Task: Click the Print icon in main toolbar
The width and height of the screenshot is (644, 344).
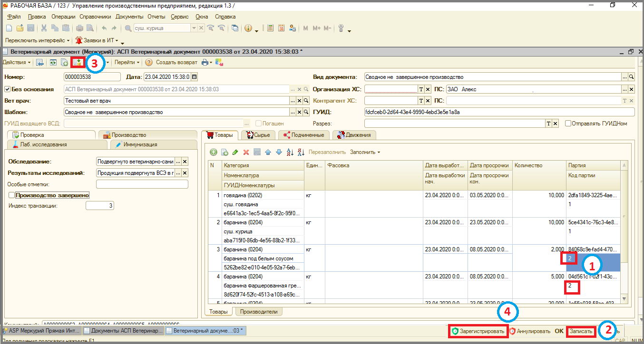Action: pos(79,28)
